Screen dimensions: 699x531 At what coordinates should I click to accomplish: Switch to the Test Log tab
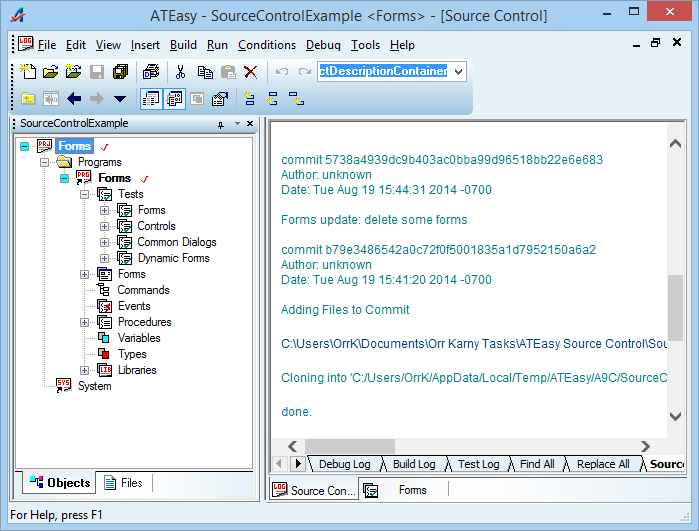478,464
